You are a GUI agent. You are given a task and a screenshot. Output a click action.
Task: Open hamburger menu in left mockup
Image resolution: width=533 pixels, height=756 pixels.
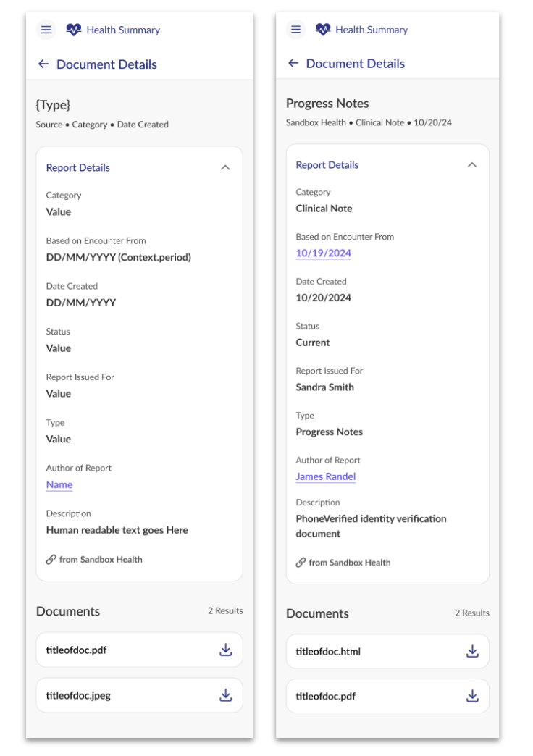(46, 30)
